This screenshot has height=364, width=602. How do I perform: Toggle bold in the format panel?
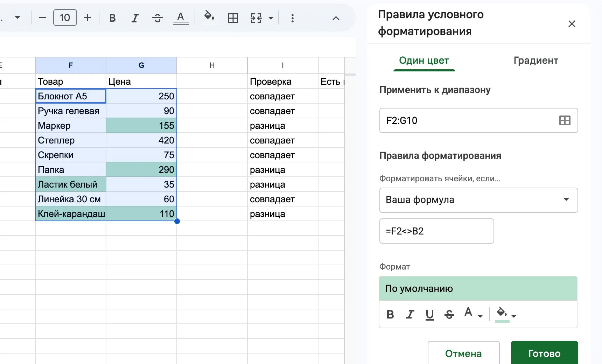(390, 314)
